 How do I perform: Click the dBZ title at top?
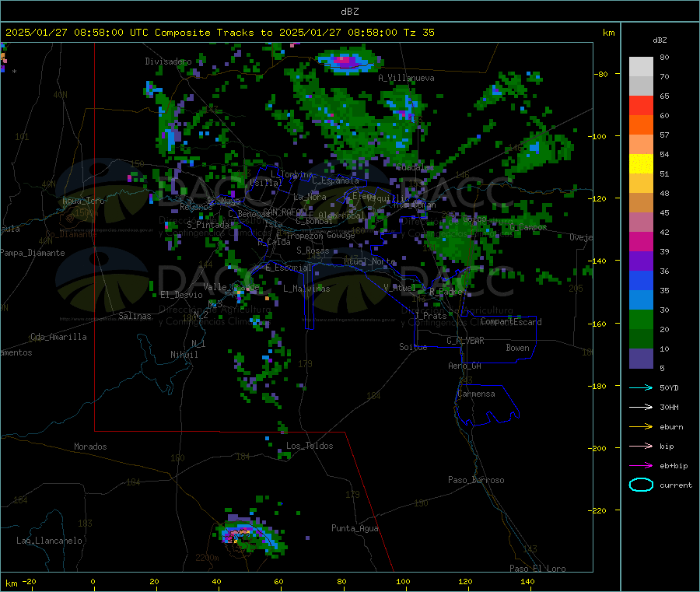349,12
